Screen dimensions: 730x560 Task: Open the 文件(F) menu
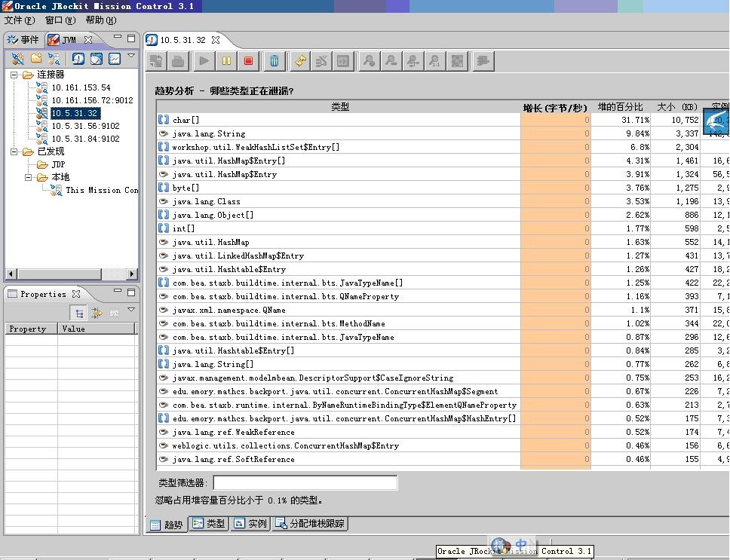(20, 20)
